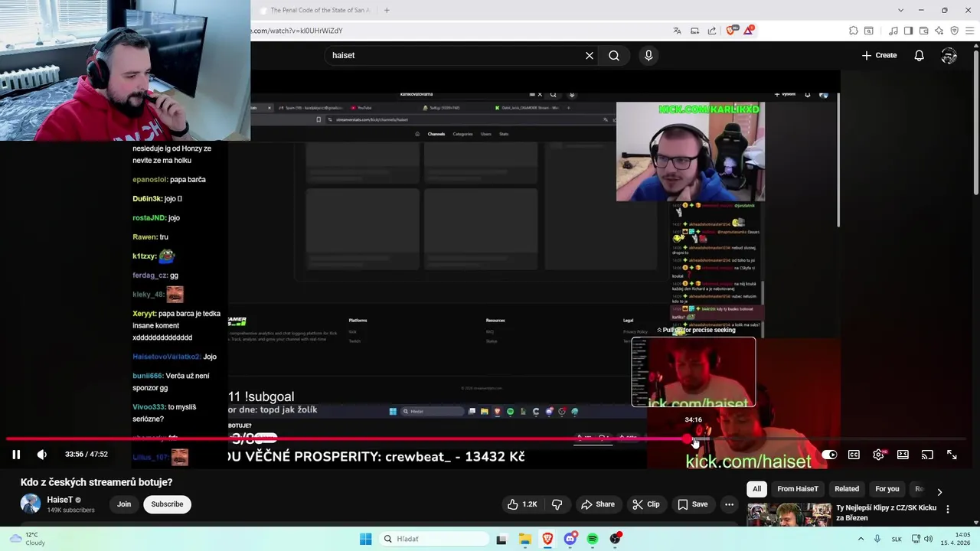The image size is (980, 551).
Task: Open 'Ty Nejlepší Klipy z CZ/SK Kicku' title
Action: point(886,513)
